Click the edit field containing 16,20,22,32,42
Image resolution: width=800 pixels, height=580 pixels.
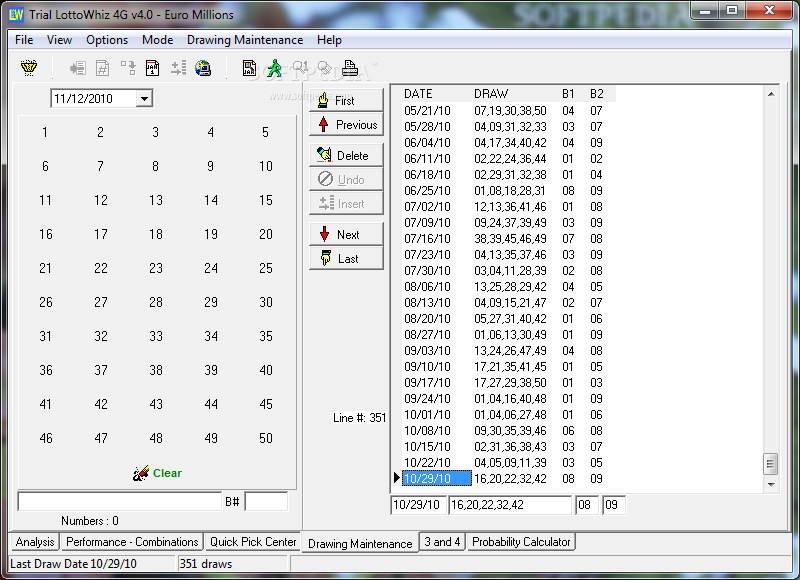point(510,505)
